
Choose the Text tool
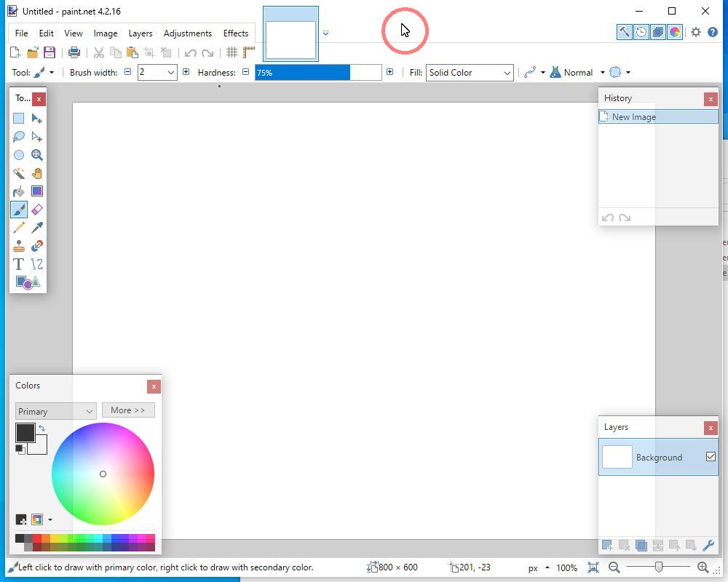click(19, 264)
